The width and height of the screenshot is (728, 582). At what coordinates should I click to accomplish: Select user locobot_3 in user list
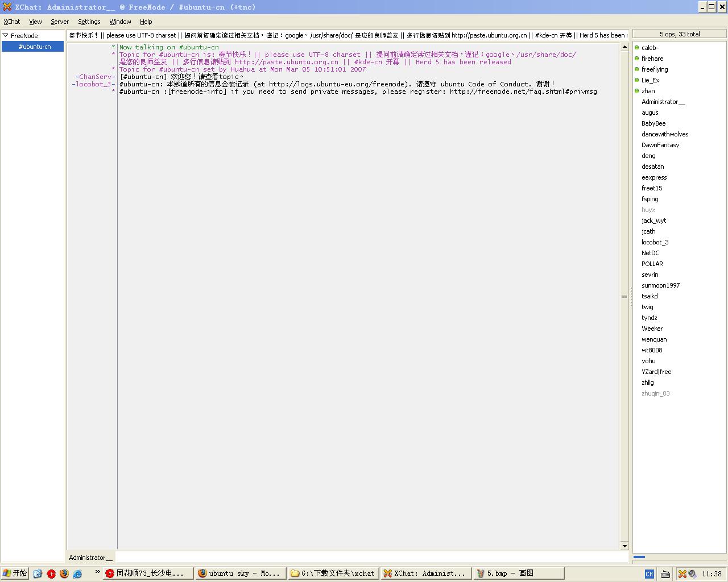coord(655,242)
